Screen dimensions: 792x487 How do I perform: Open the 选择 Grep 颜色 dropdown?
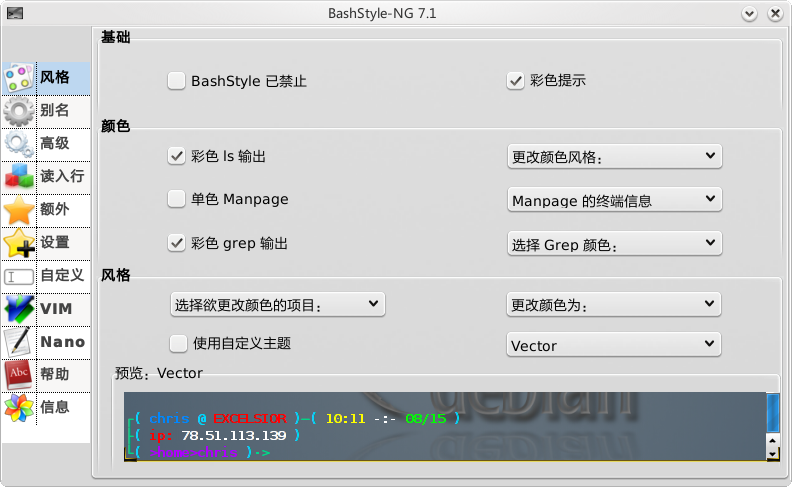pos(614,244)
